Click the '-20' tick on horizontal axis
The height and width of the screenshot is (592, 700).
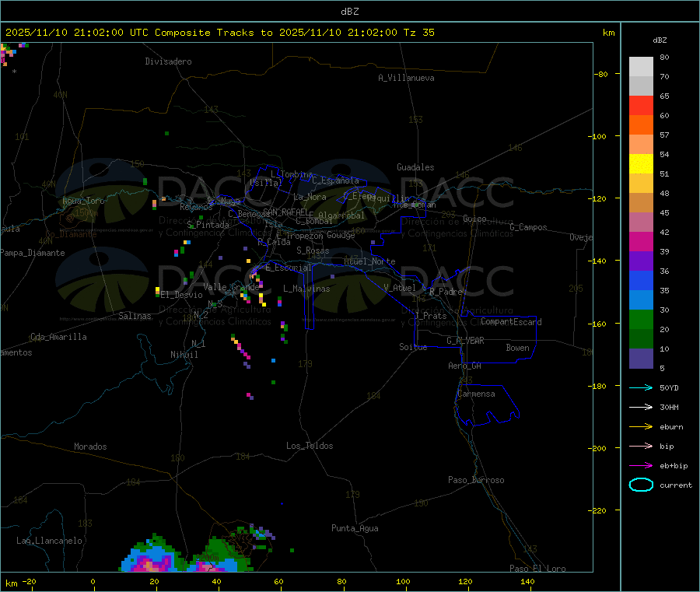[30, 581]
